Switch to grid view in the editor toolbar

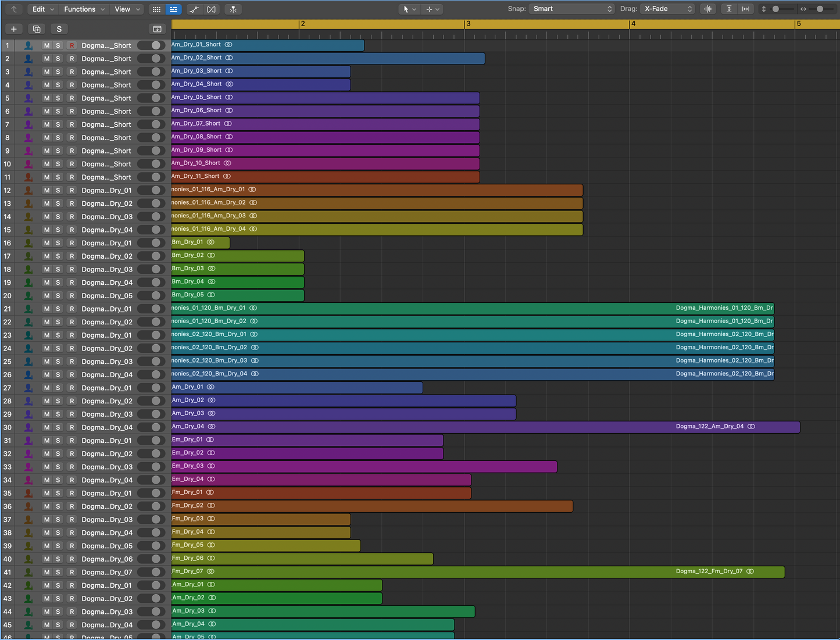(156, 9)
